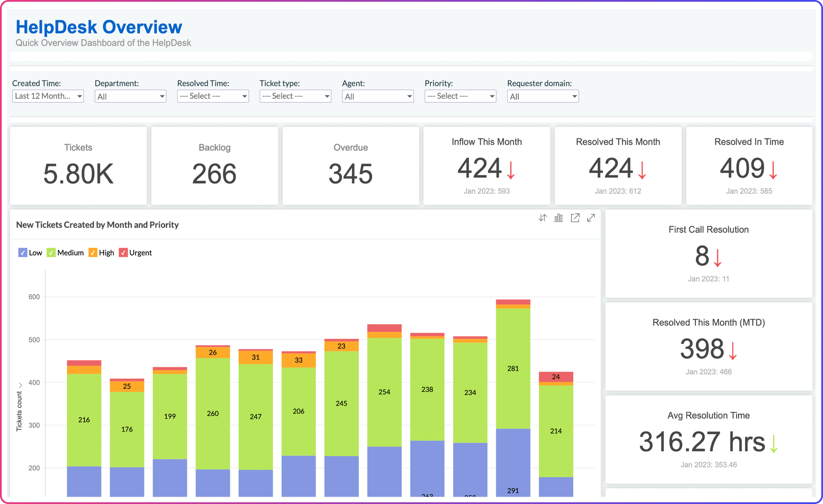This screenshot has width=823, height=504.
Task: Click the sort icon on the New Tickets chart
Action: pyautogui.click(x=543, y=218)
